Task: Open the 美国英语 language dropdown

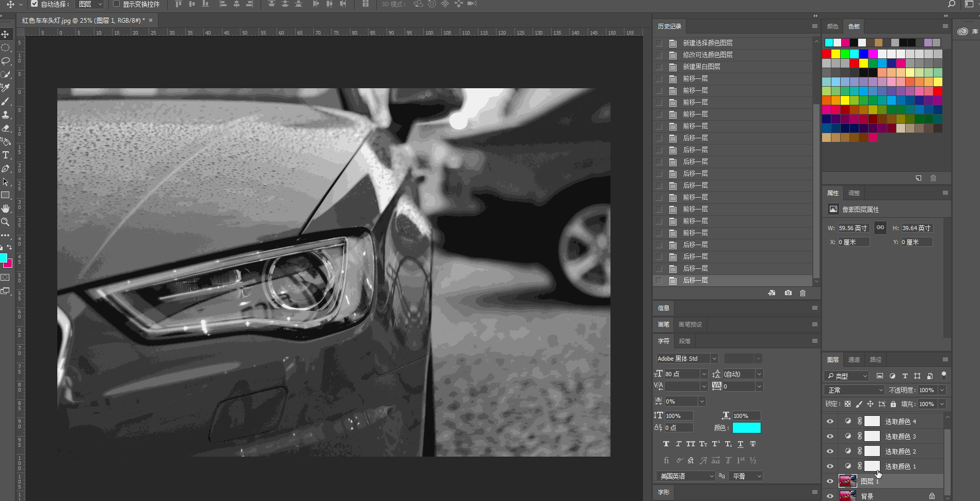Action: pos(685,476)
